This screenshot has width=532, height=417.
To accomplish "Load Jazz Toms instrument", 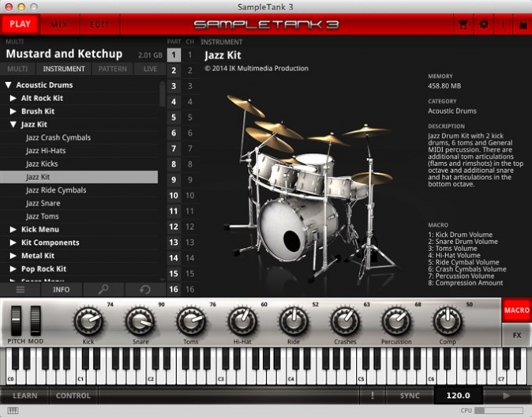I will pos(79,216).
